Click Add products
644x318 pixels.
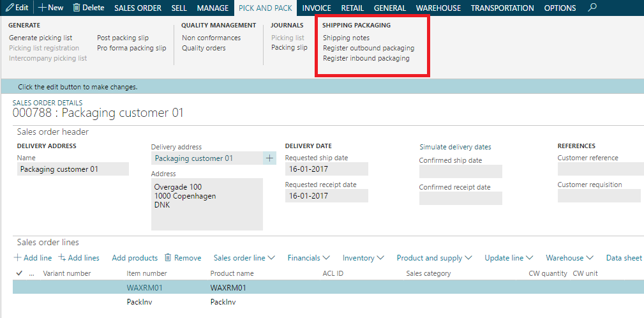[x=135, y=258]
